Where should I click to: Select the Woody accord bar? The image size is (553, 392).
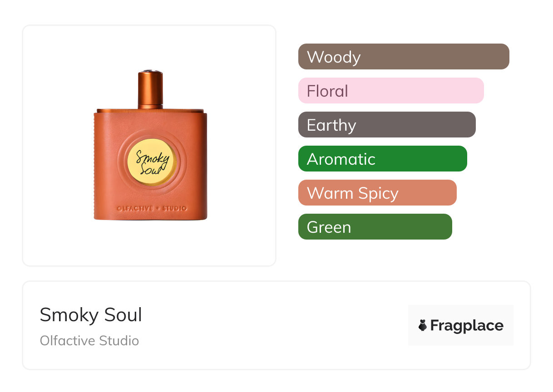coord(404,57)
